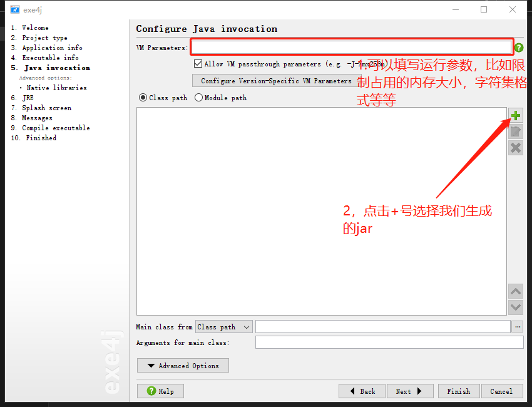Click the remove class path entry X icon
Image resolution: width=532 pixels, height=407 pixels.
coord(515,148)
